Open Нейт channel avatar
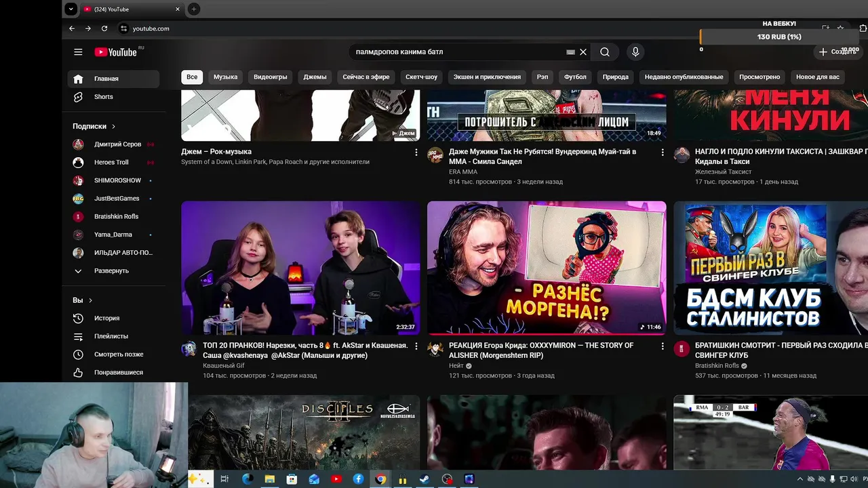This screenshot has width=868, height=488. tap(435, 349)
